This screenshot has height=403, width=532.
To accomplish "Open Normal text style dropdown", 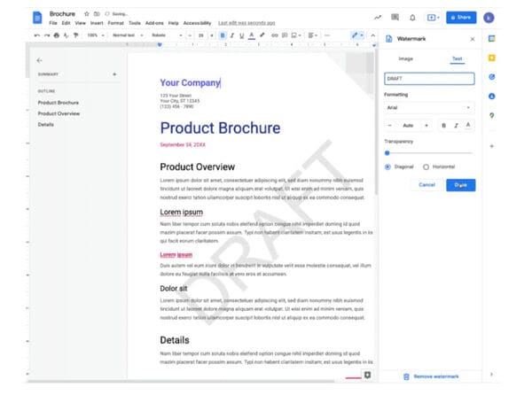I will click(x=128, y=35).
